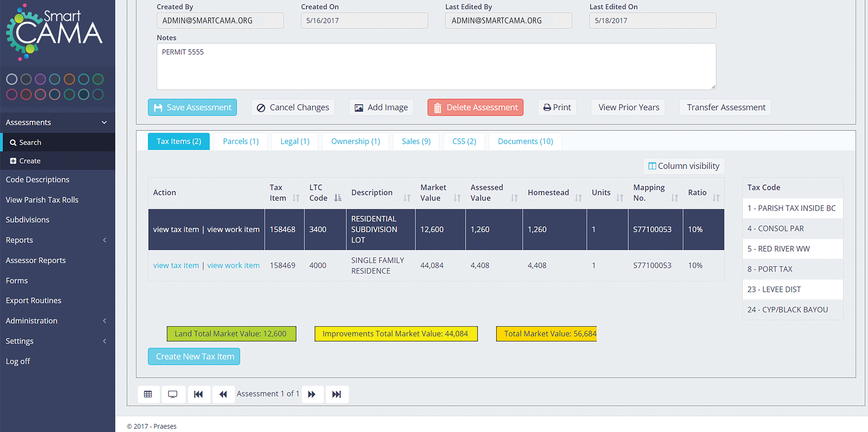Choose the orange theme color circle
Screen dimensions: 868x432
[x=69, y=79]
